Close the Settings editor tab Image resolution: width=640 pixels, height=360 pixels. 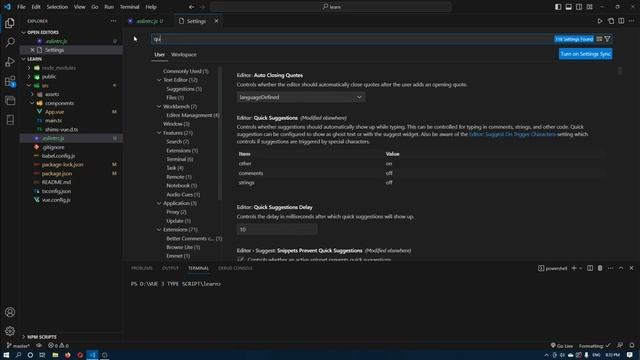[x=216, y=21]
